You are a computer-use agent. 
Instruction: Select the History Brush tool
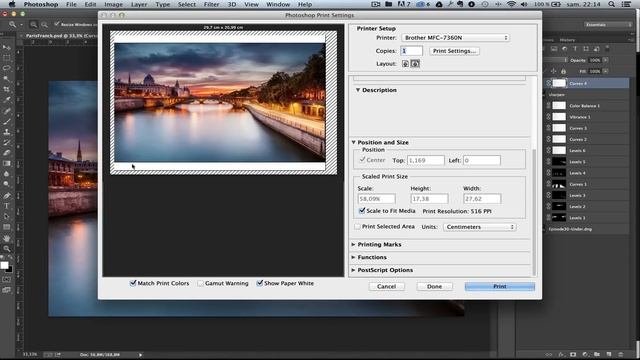click(x=7, y=143)
